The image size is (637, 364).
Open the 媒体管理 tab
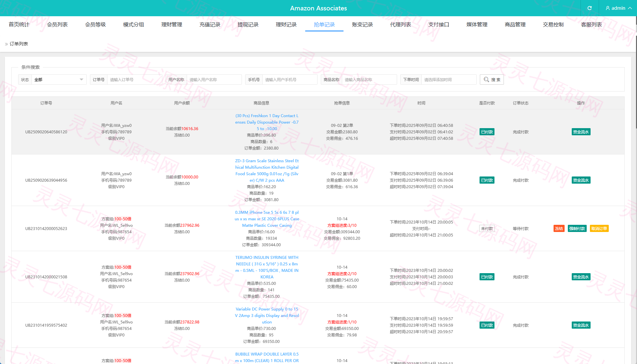pos(477,25)
